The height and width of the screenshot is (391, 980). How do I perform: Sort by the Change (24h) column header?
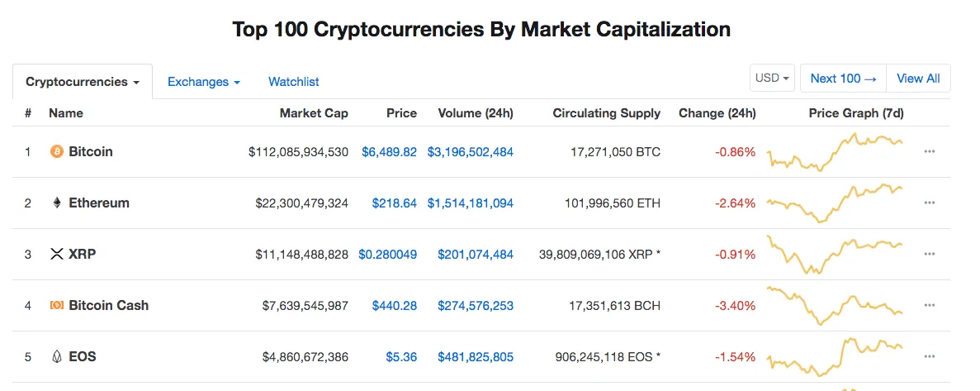coord(717,113)
